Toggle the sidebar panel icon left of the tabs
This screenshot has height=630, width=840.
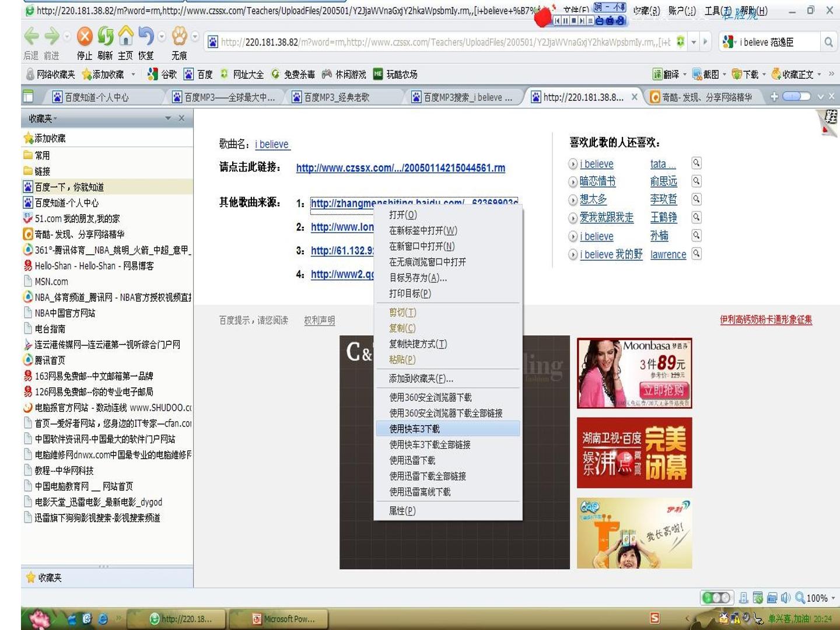tap(27, 96)
